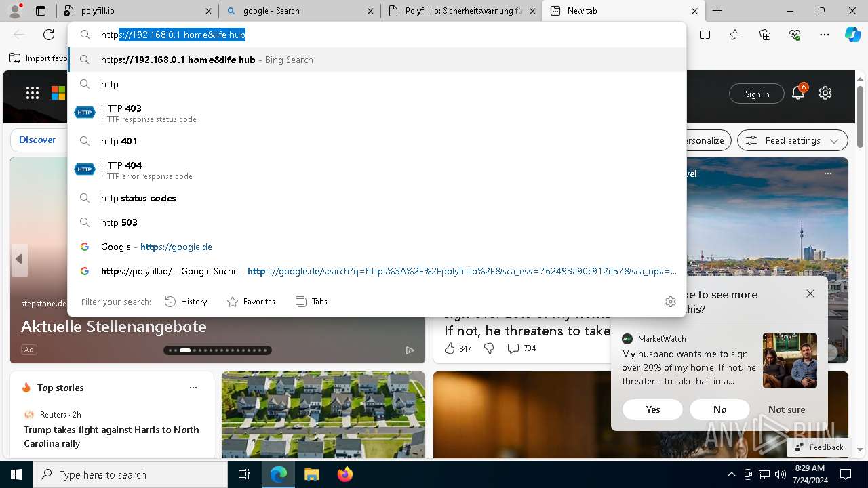The image size is (868, 488).
Task: Launch Firefox from the taskbar
Action: 345,474
